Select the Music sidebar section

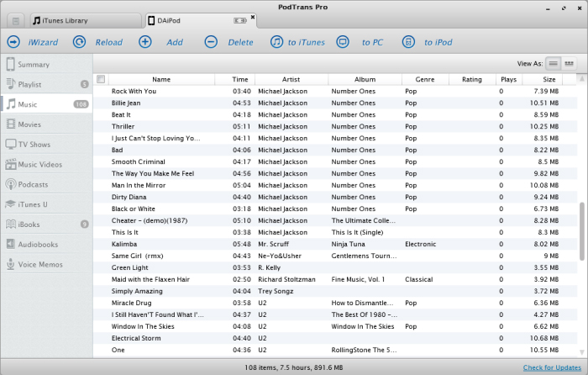coord(46,104)
